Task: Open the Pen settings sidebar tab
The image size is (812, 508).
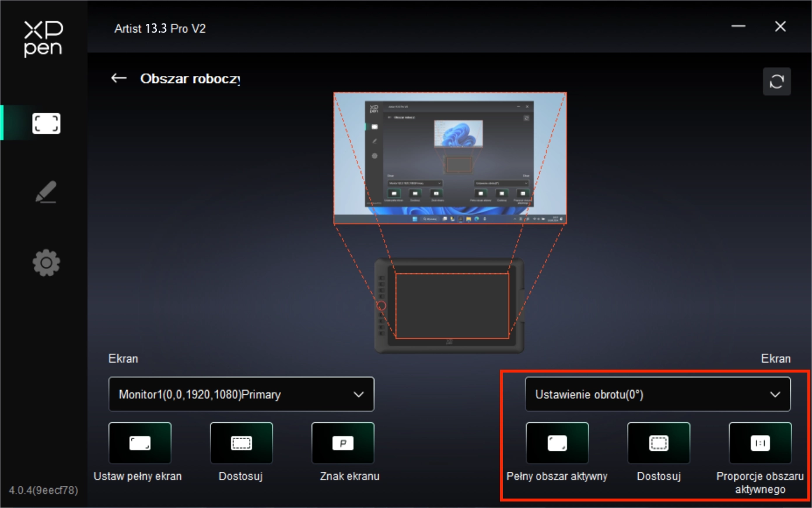Action: click(x=46, y=192)
